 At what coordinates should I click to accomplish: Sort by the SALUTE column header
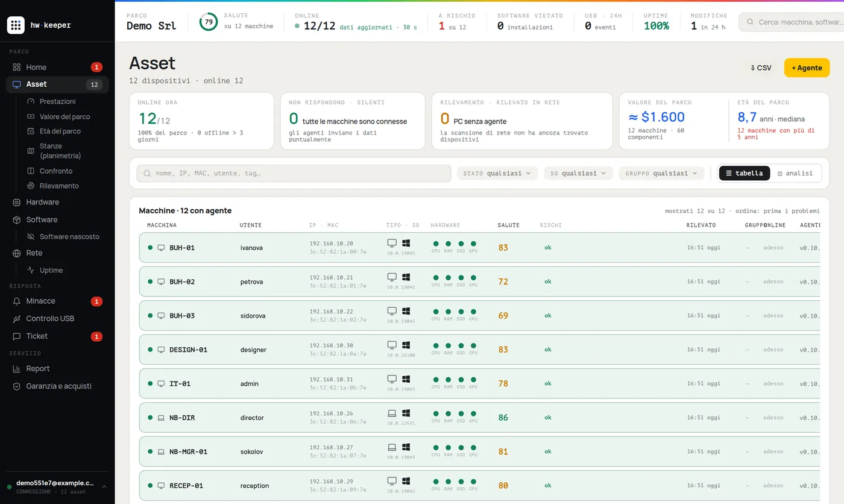tap(508, 225)
